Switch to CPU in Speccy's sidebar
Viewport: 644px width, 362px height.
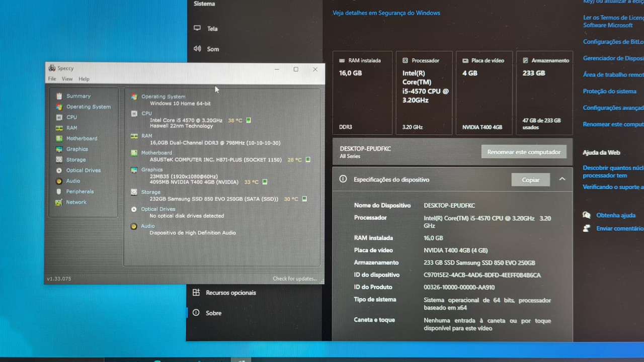72,117
